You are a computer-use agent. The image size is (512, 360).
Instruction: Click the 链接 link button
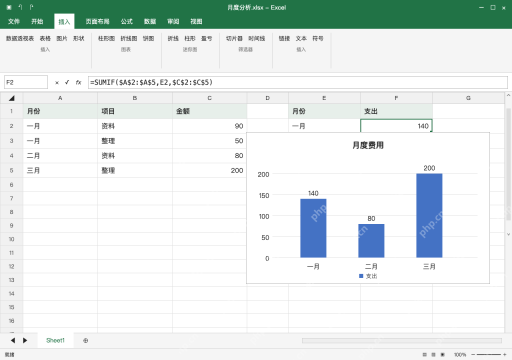click(x=284, y=39)
